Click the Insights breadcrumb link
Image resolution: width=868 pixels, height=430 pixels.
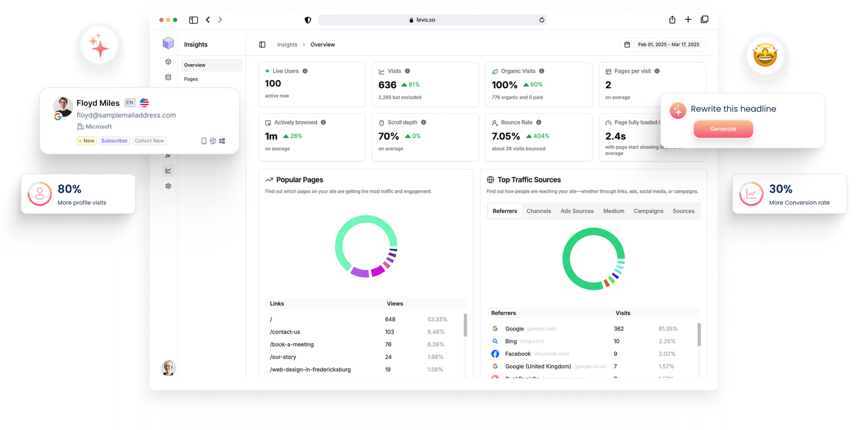pos(287,45)
